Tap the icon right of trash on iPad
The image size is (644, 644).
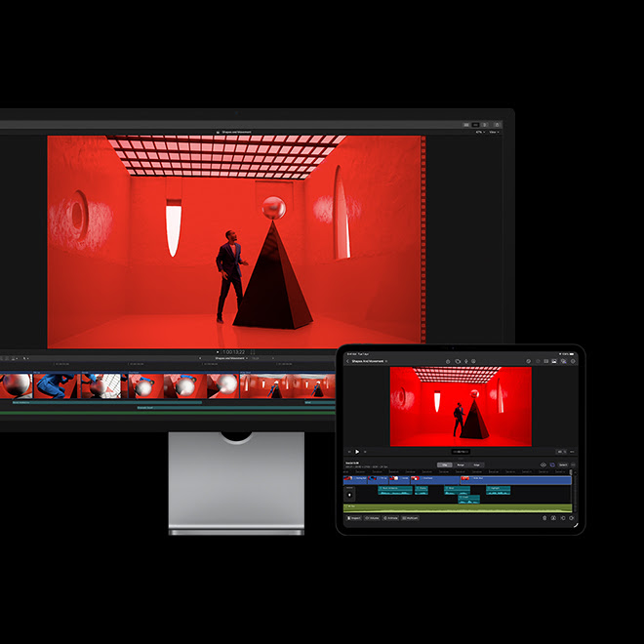553,518
